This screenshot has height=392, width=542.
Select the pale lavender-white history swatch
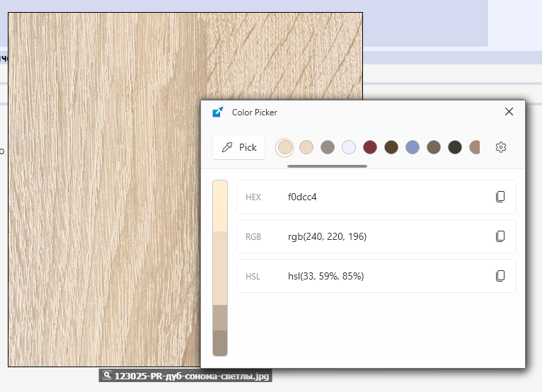tap(349, 147)
